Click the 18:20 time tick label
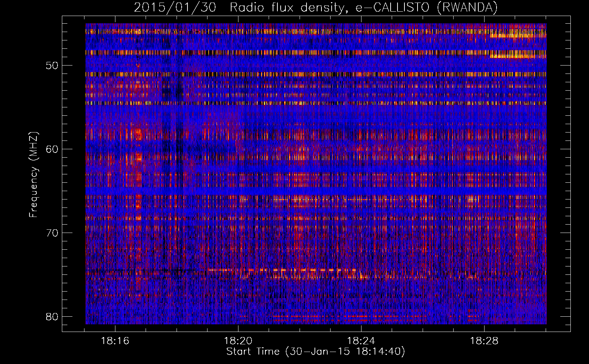Screen dimensions: 589x364 click(x=238, y=341)
